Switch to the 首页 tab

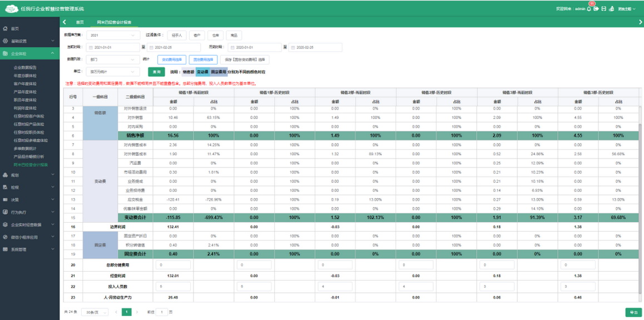pos(80,22)
